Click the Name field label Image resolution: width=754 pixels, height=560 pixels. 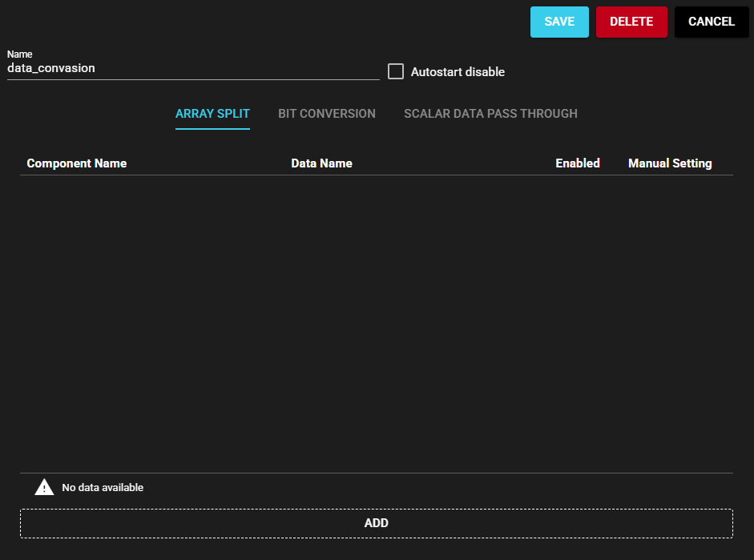[x=20, y=54]
